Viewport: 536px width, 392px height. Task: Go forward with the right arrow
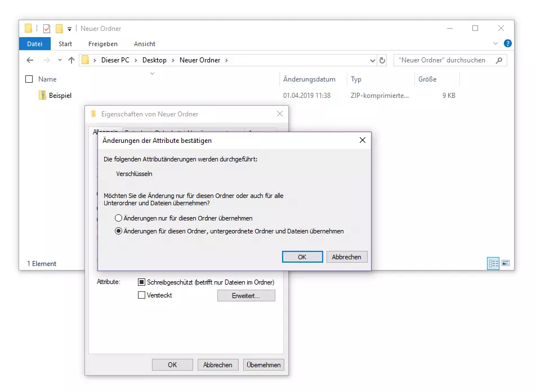[47, 60]
